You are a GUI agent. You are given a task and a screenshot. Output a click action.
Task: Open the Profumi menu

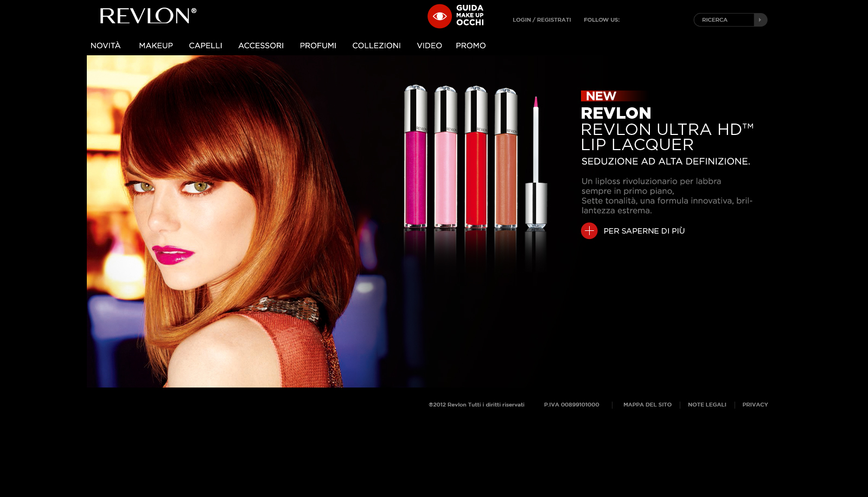(318, 46)
